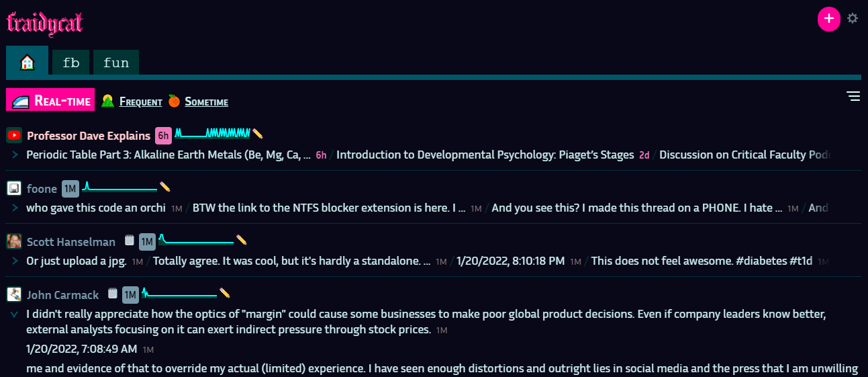Image resolution: width=868 pixels, height=377 pixels.
Task: Expand the foone post list chevron
Action: coord(15,208)
